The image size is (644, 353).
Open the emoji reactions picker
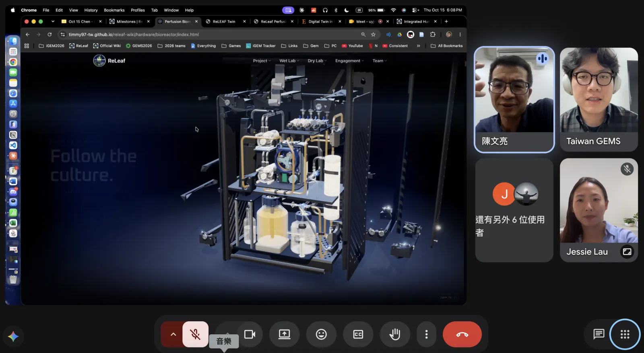point(321,334)
